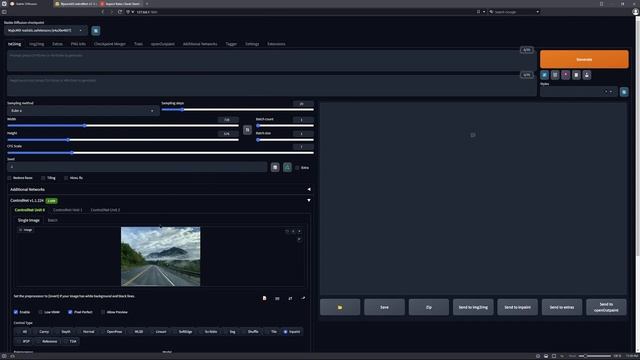Go to the Settings tab
The height and width of the screenshot is (360, 640).
point(252,44)
